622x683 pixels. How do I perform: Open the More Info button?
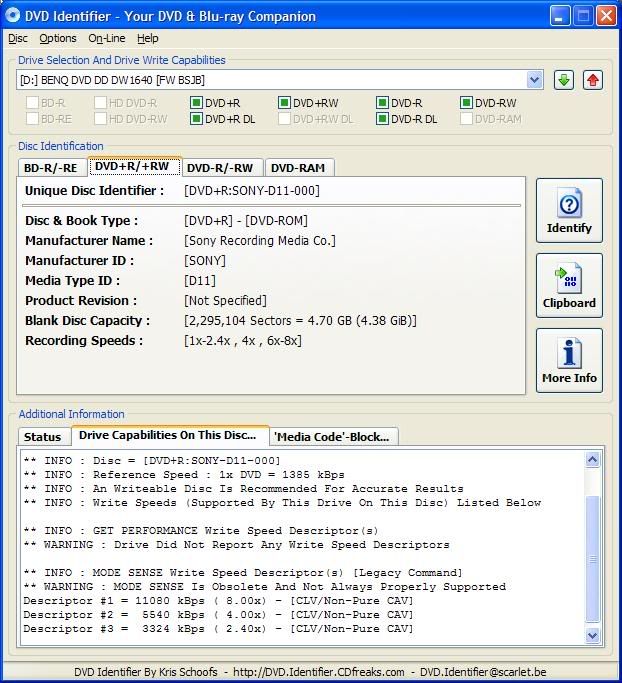[x=569, y=361]
